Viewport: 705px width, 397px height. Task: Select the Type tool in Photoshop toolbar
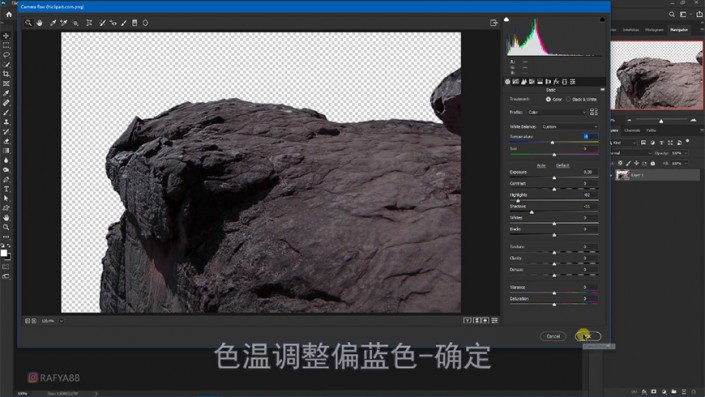[6, 189]
